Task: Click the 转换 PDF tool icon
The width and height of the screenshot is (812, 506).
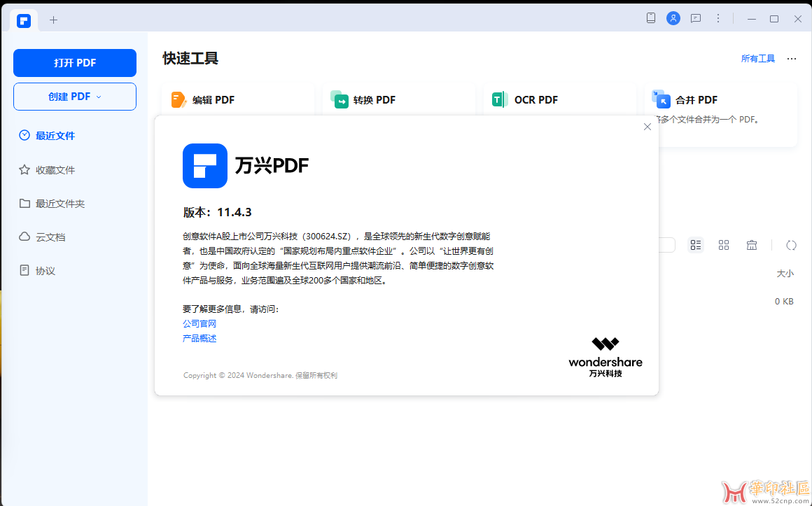Action: point(339,99)
